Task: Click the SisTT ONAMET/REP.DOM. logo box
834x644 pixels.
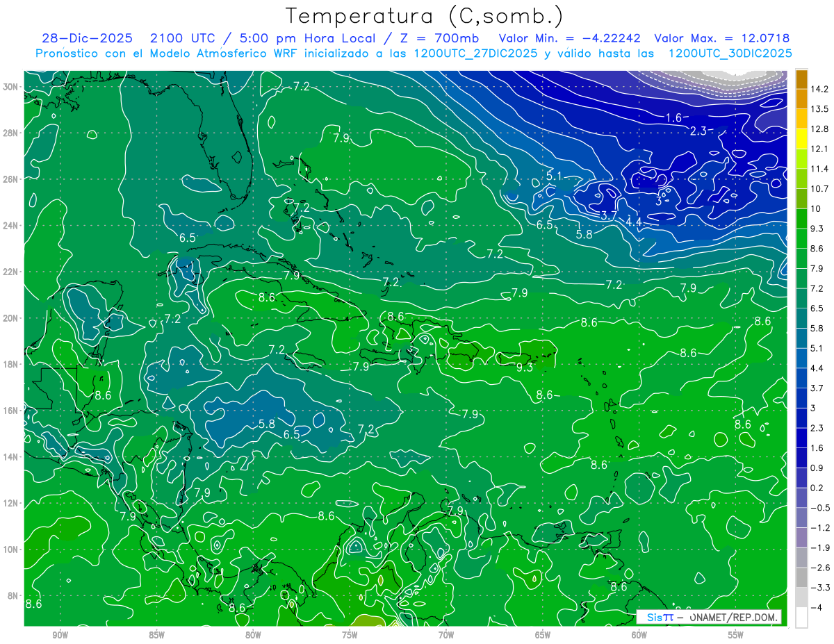Action: pyautogui.click(x=709, y=617)
